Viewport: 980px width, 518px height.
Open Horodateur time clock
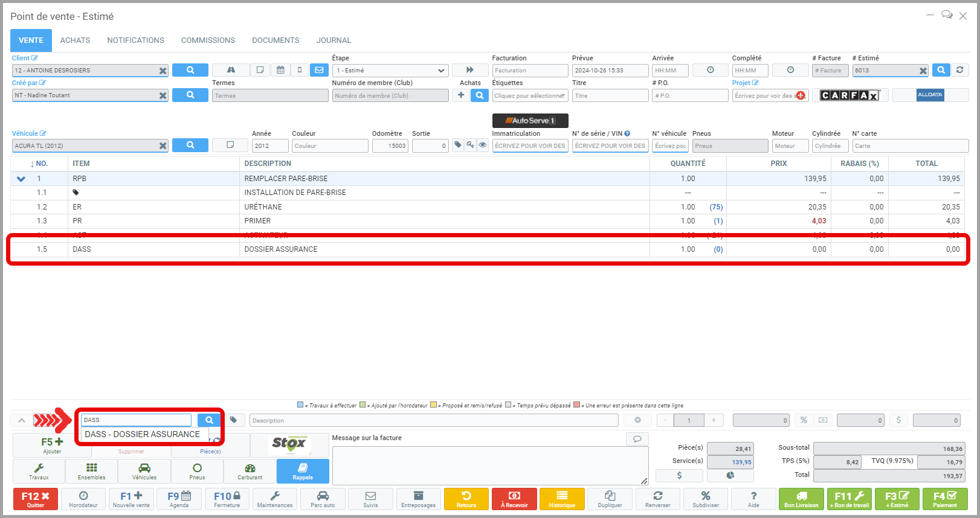tap(83, 499)
